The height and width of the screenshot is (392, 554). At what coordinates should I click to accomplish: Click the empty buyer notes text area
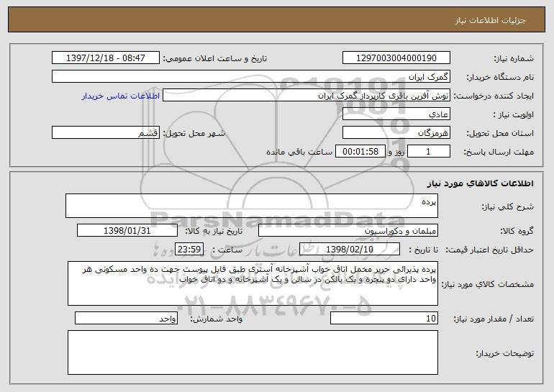click(253, 352)
